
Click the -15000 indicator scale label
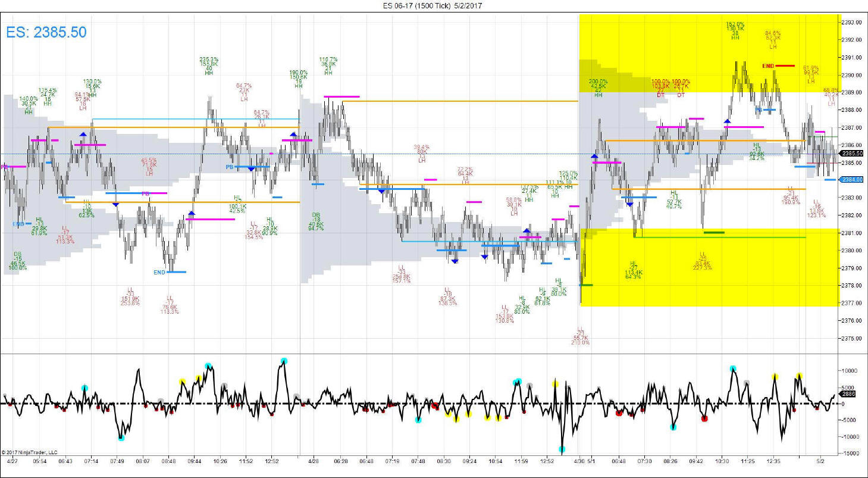point(850,453)
